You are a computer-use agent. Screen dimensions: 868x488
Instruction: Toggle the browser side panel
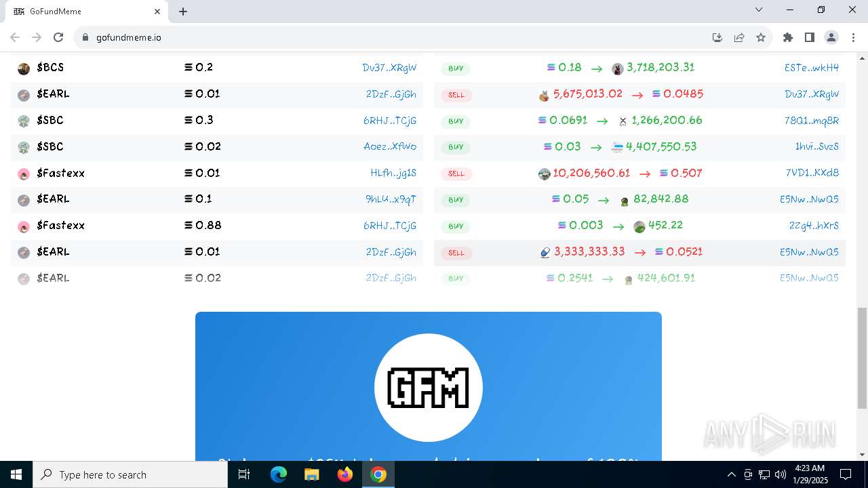(x=809, y=37)
